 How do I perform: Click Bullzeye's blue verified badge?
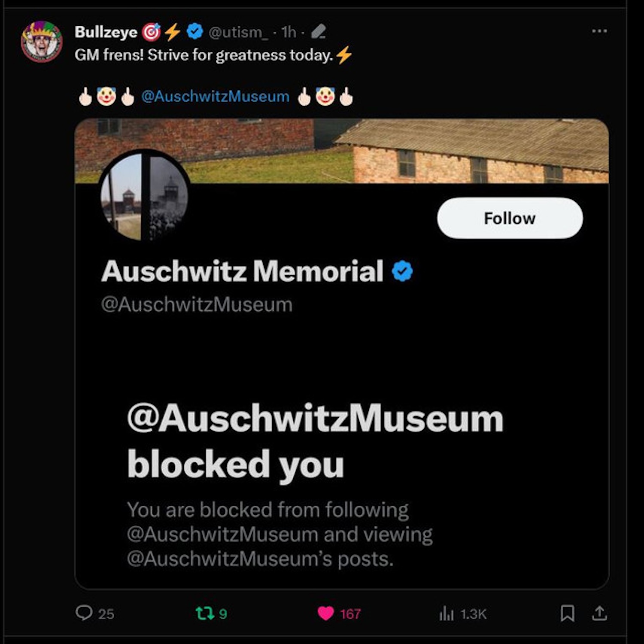(x=195, y=31)
